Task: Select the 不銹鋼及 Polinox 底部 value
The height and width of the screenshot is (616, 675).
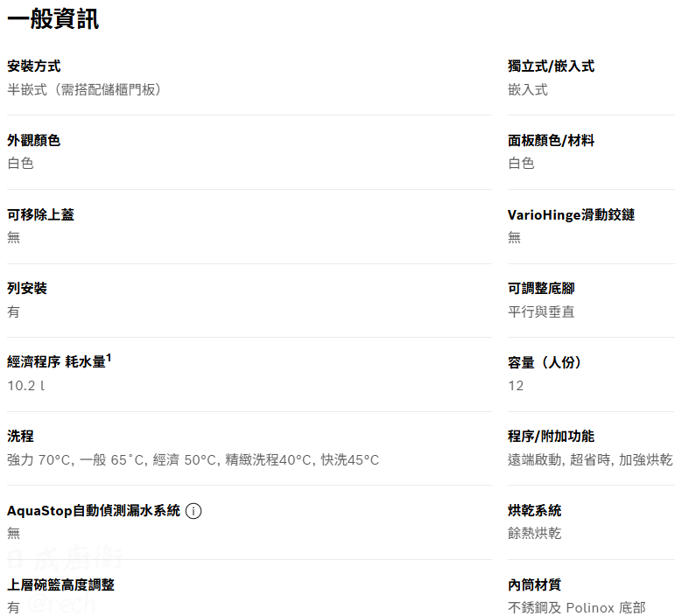Action: click(577, 607)
